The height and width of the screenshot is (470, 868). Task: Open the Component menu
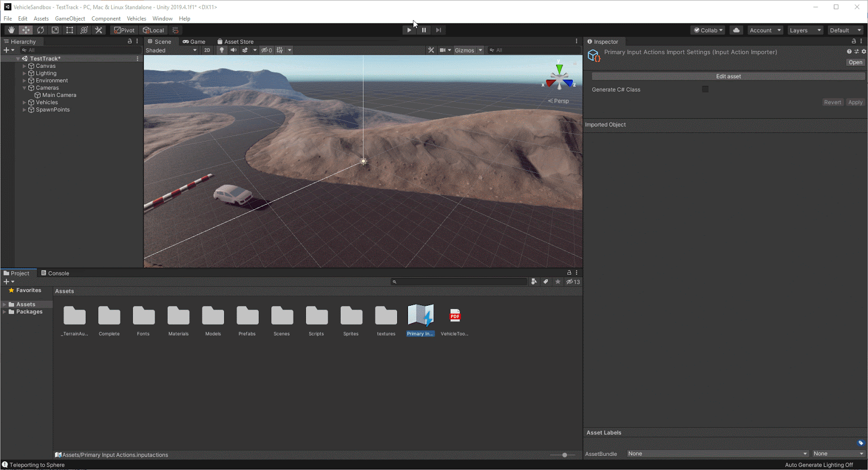coord(106,18)
